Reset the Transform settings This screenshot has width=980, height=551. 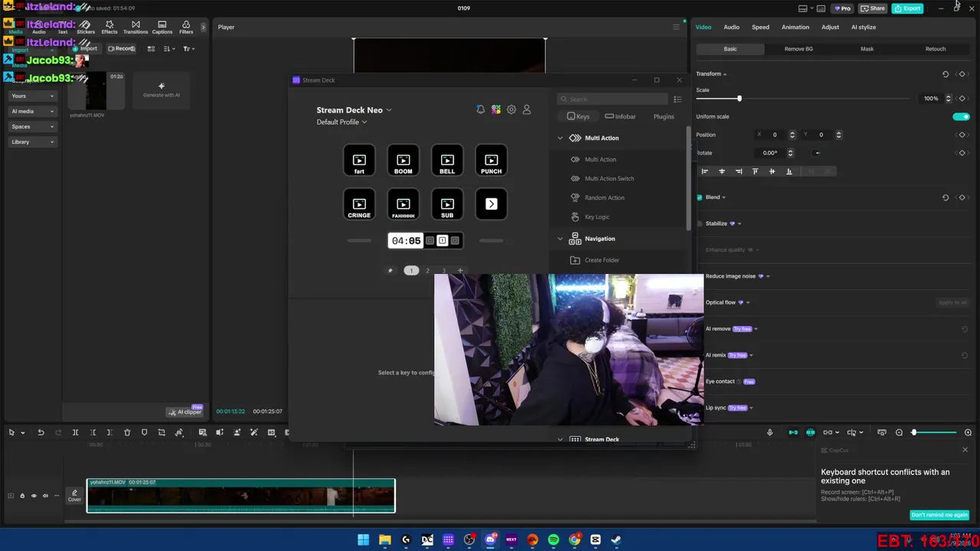pyautogui.click(x=946, y=74)
